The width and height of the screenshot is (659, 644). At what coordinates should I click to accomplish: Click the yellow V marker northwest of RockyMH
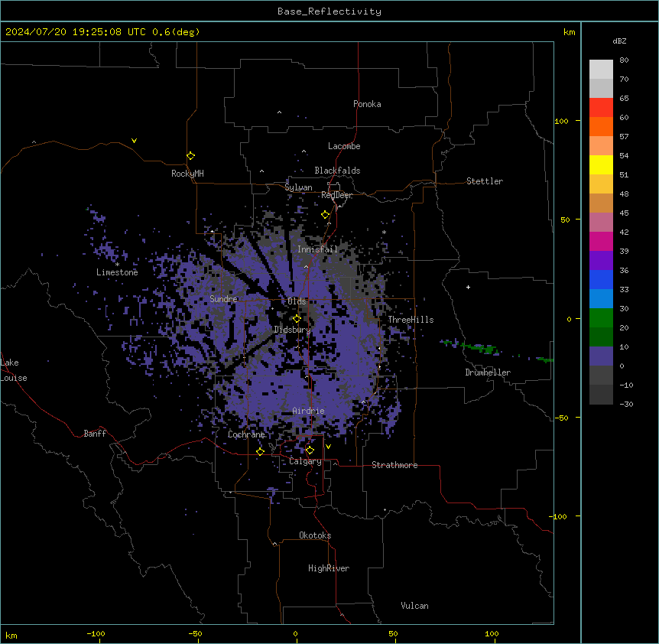(x=134, y=141)
